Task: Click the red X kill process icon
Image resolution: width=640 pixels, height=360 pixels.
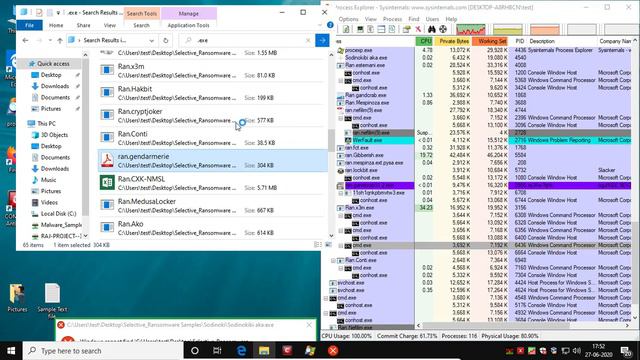Action: click(x=418, y=29)
